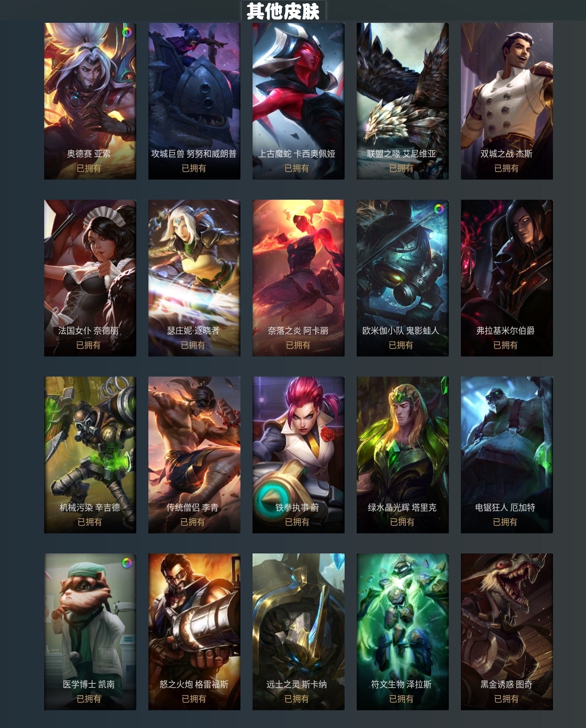Click the 绿水晶光辉 塔里克 skin thumbnail
The image size is (586, 728).
tap(403, 455)
